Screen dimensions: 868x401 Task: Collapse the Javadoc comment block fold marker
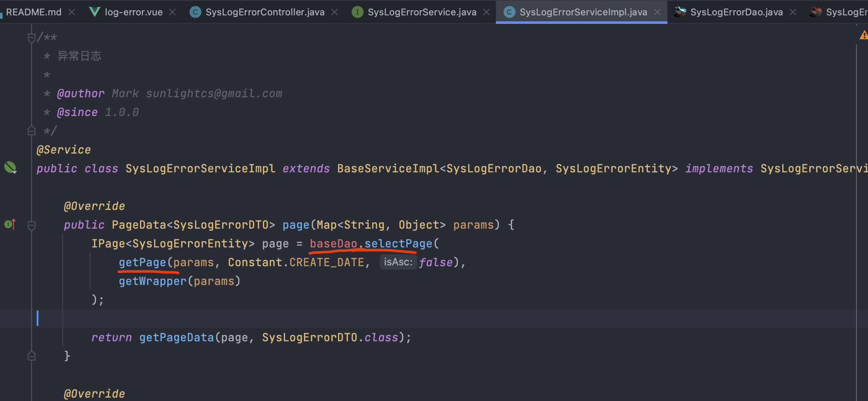pyautogui.click(x=31, y=38)
